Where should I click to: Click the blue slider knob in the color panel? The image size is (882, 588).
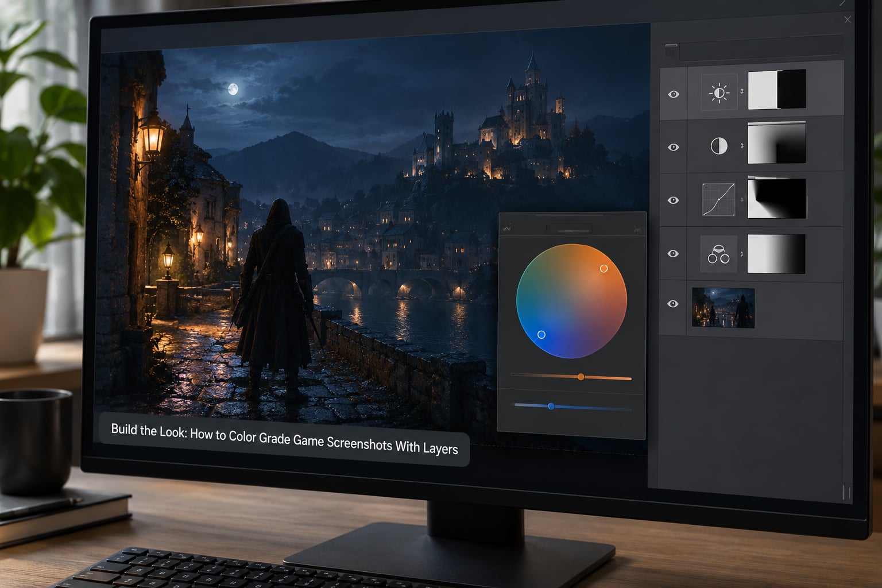551,407
